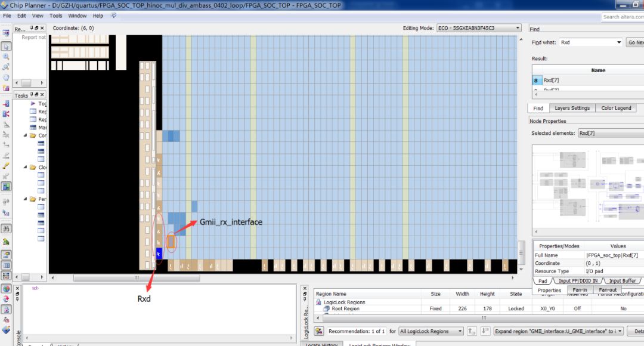Open the Window menu
Screen dimensions: 644x346
[x=77, y=16]
